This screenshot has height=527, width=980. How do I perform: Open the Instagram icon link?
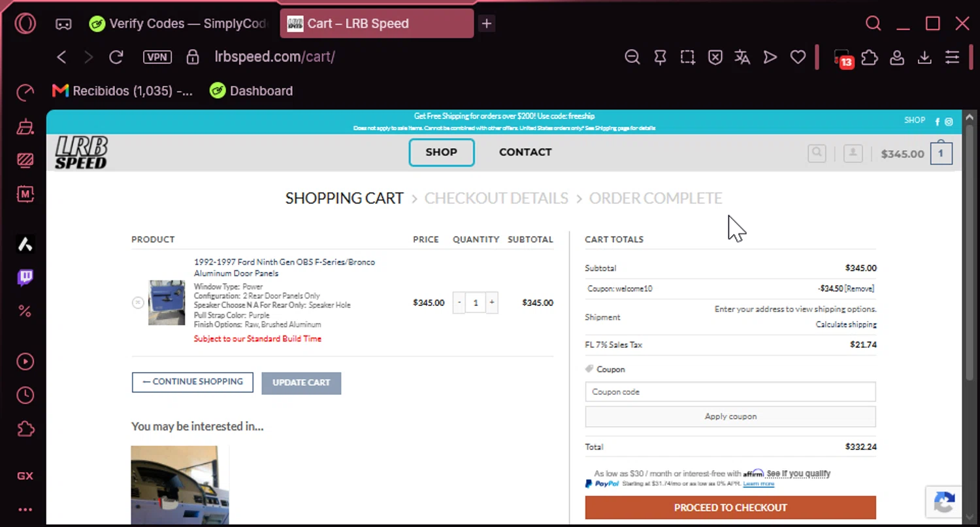point(949,122)
